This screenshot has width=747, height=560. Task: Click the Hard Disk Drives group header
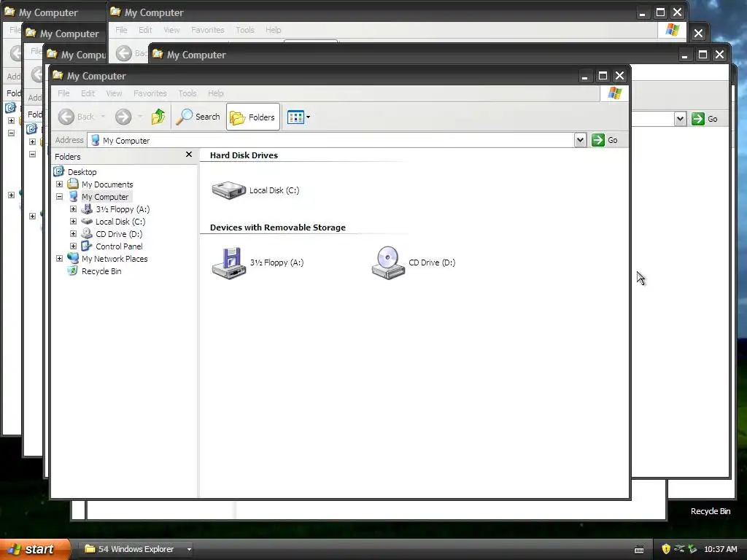pyautogui.click(x=244, y=155)
